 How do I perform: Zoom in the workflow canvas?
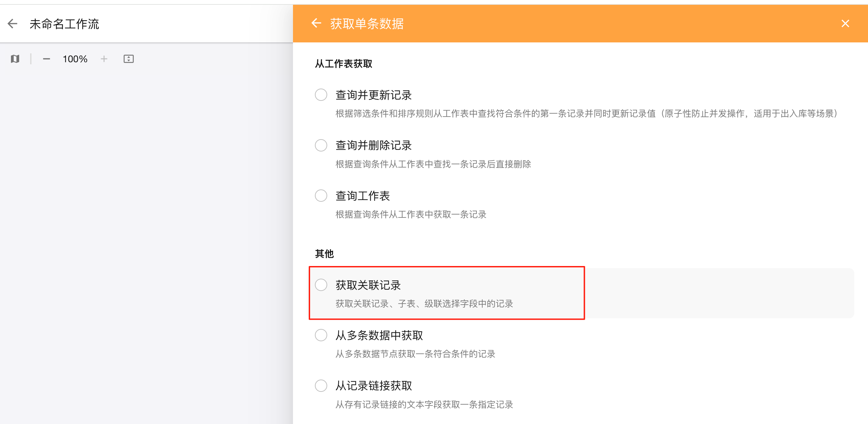[x=104, y=59]
